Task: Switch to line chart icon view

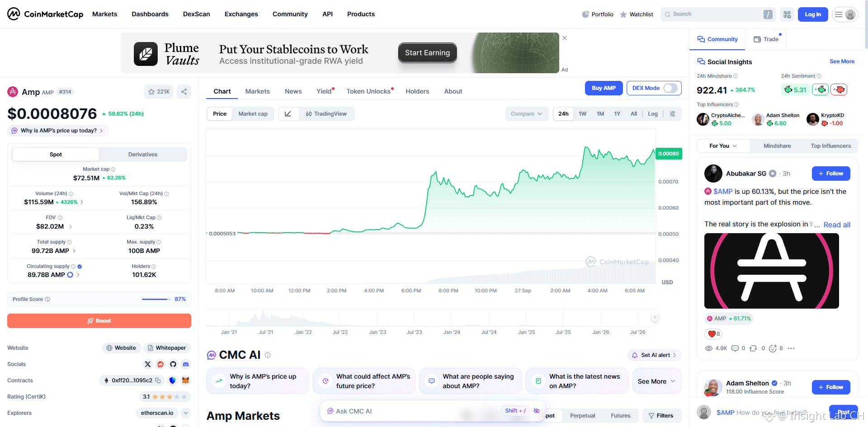Action: 288,114
